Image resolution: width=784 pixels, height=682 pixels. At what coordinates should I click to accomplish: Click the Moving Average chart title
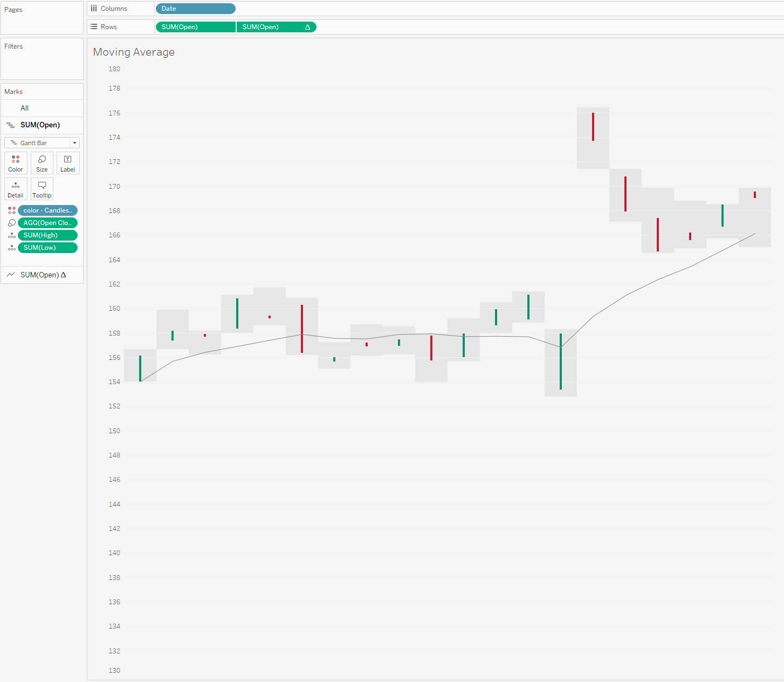tap(134, 52)
